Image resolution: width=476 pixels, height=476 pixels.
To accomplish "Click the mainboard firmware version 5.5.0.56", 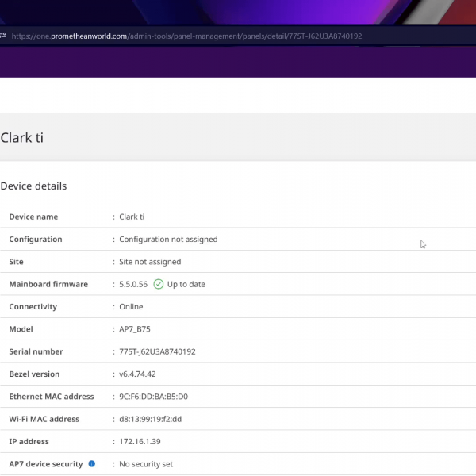I will [x=133, y=284].
